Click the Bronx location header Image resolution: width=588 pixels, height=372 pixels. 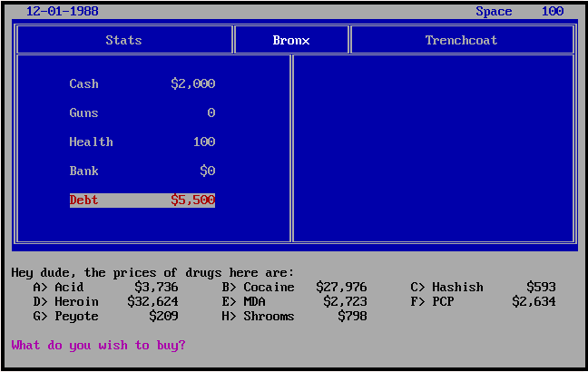291,40
